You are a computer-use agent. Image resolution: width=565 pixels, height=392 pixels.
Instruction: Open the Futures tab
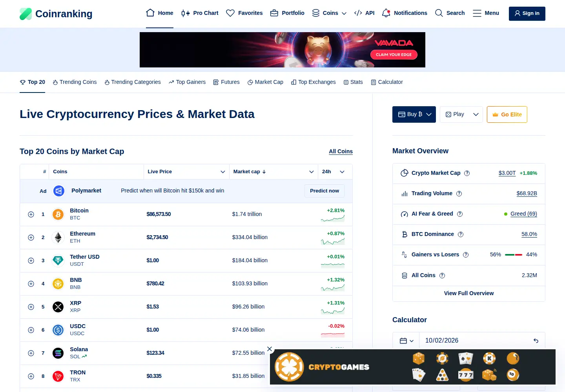(226, 82)
